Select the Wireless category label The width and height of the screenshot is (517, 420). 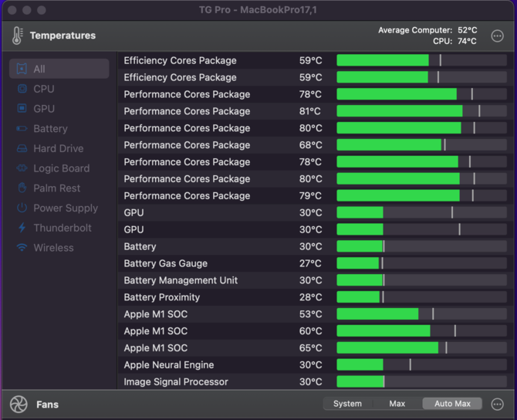tap(53, 248)
